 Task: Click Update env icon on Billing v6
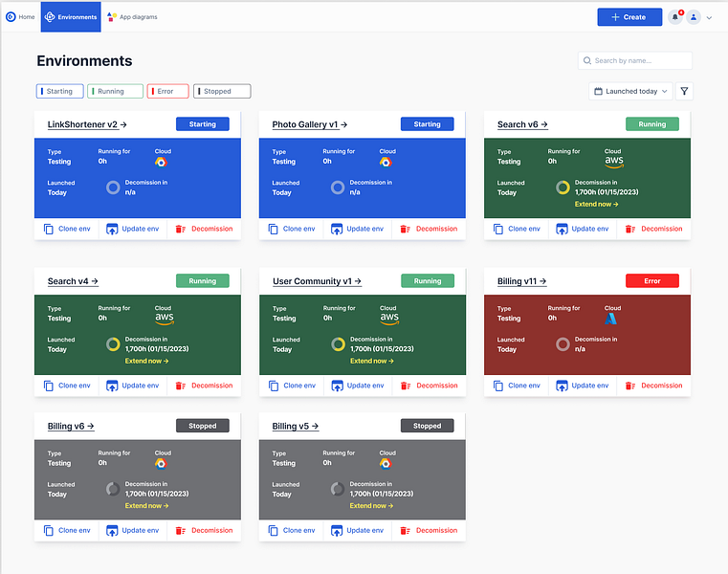[112, 530]
